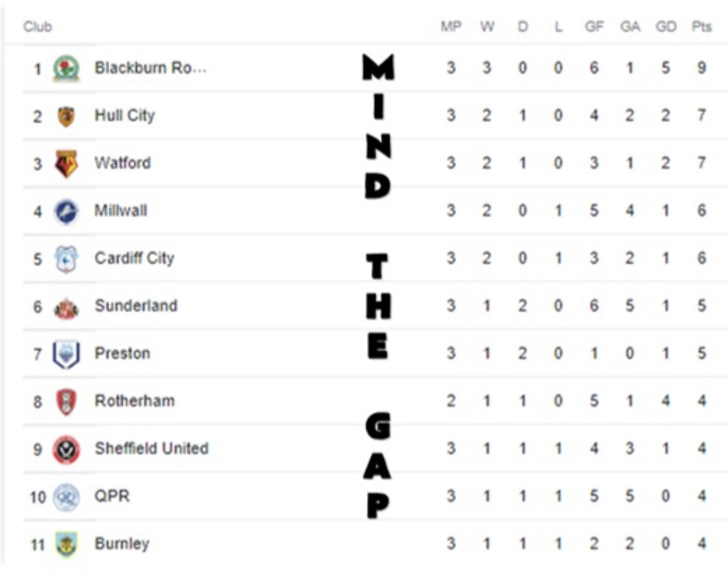
Task: Click the Club column header
Action: coord(38,27)
